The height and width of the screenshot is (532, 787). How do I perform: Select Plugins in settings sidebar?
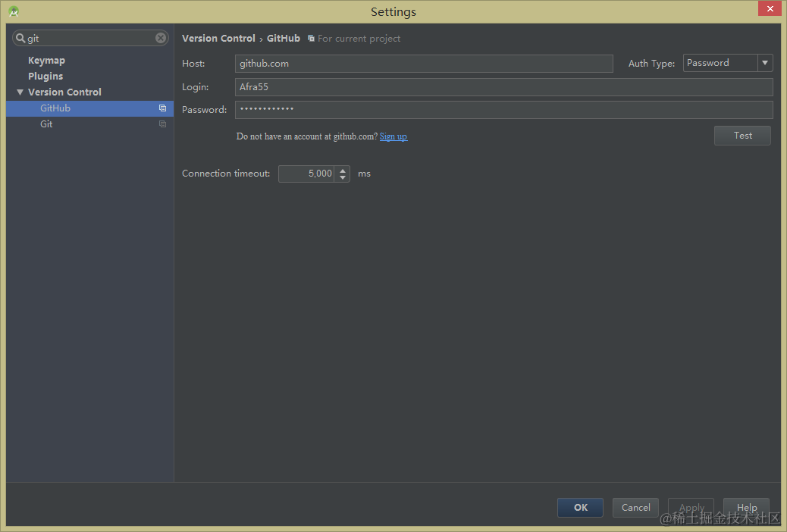point(45,76)
